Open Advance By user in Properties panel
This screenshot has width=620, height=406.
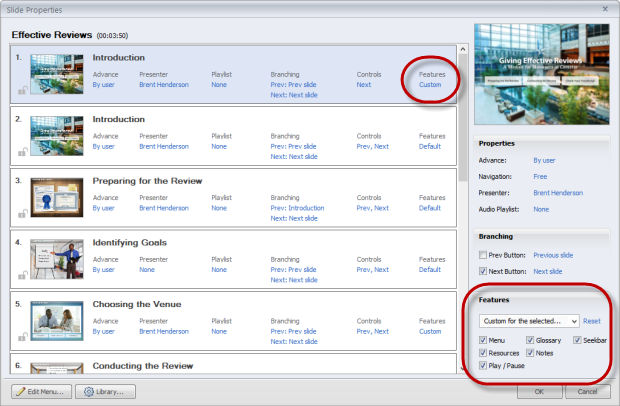[544, 160]
